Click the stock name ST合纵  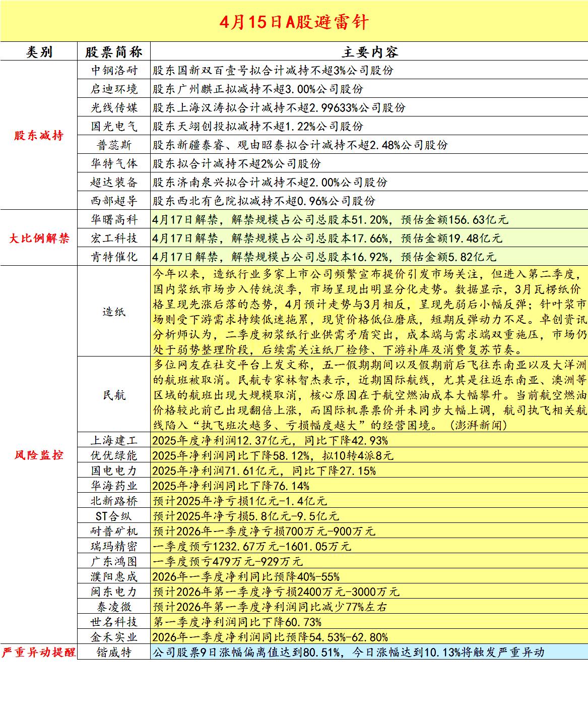click(114, 516)
